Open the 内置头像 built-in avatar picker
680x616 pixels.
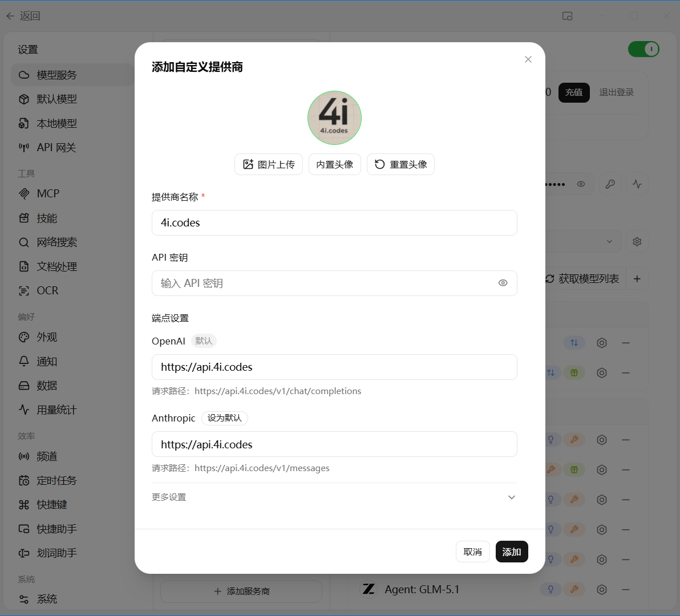(x=334, y=164)
